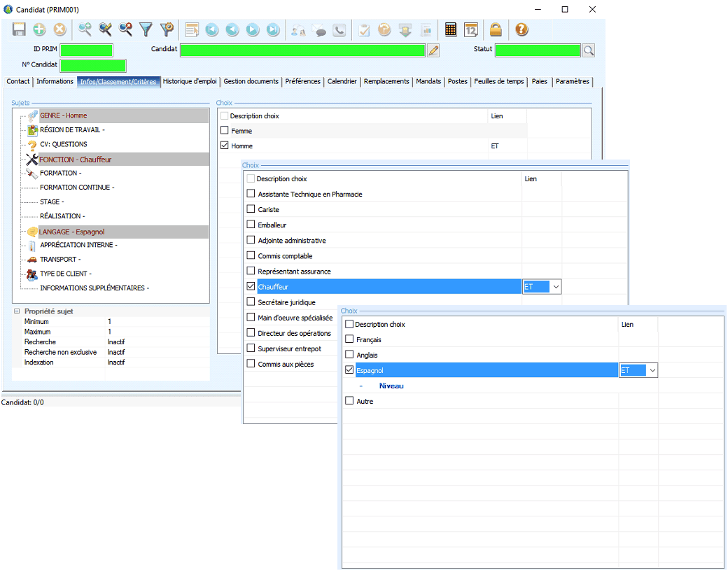This screenshot has width=728, height=571.
Task: Click the magnifier next to Statut field
Action: pos(589,50)
